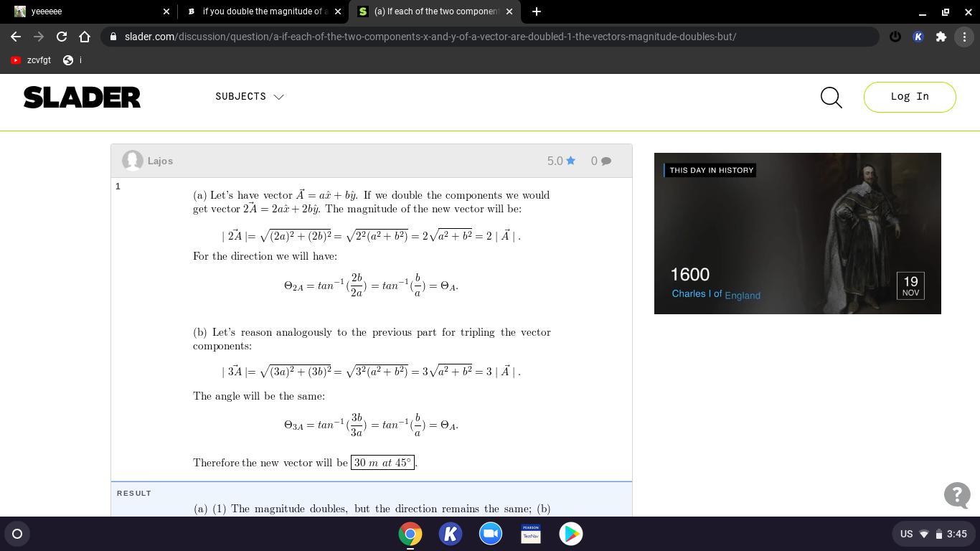Click the This Day in History thumbnail
The width and height of the screenshot is (980, 551).
coord(797,233)
